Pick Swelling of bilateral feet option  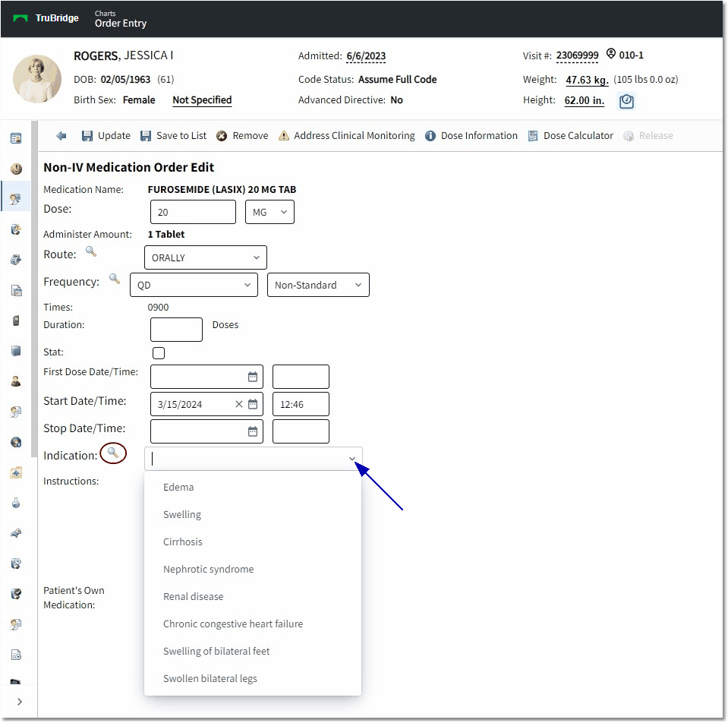[x=253, y=652]
